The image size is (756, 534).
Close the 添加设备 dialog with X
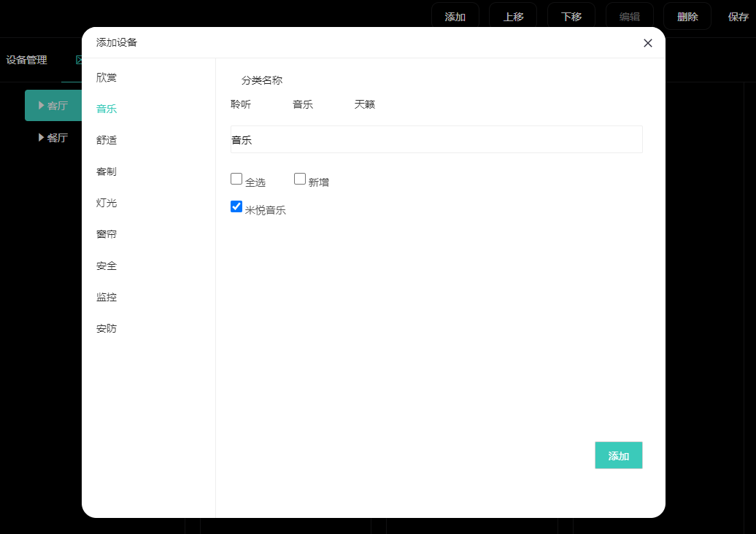tap(647, 43)
